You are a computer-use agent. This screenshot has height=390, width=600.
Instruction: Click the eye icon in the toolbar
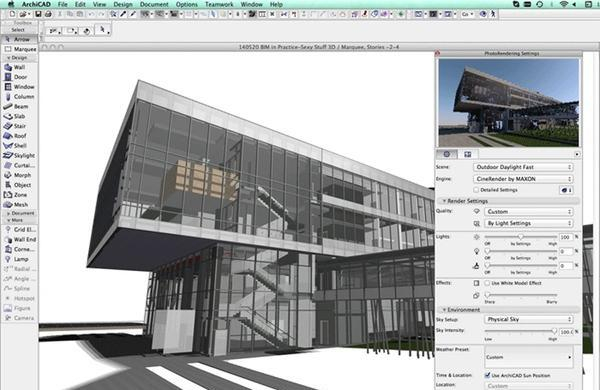point(483,14)
